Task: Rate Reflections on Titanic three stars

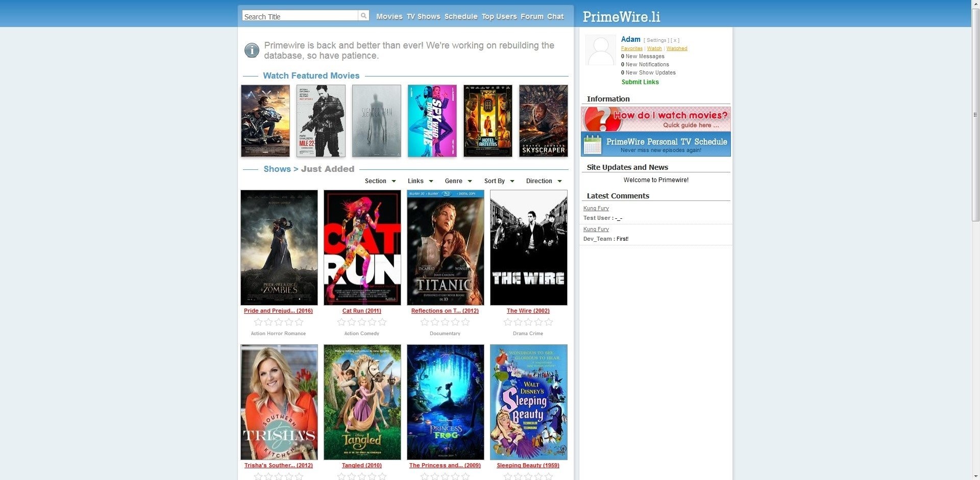Action: coord(445,322)
